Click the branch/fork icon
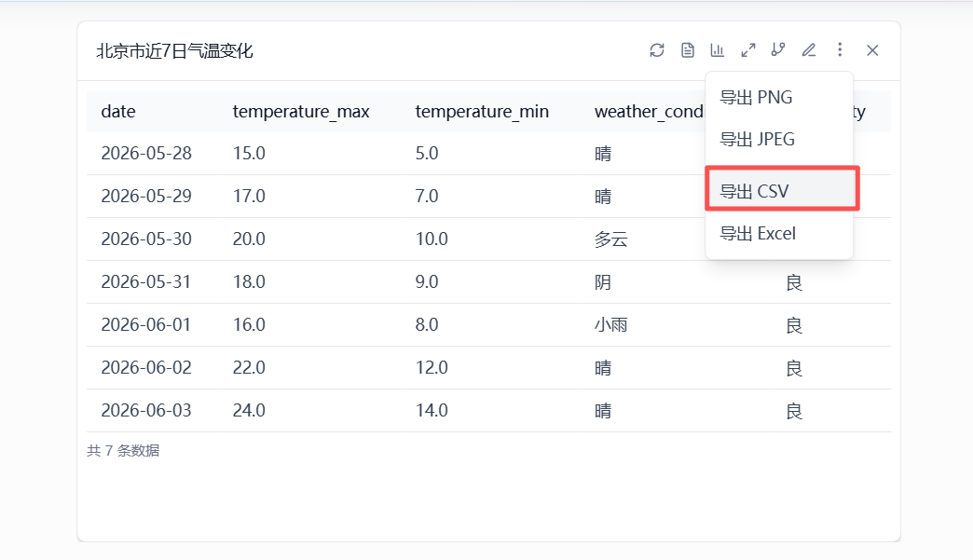Viewport: 973px width, 560px height. 778,50
